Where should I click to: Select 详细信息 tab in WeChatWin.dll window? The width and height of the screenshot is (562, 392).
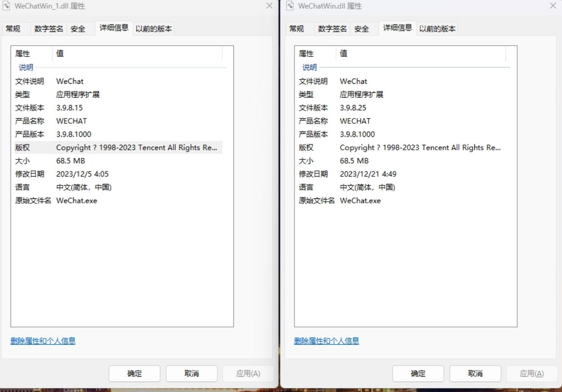coord(398,28)
